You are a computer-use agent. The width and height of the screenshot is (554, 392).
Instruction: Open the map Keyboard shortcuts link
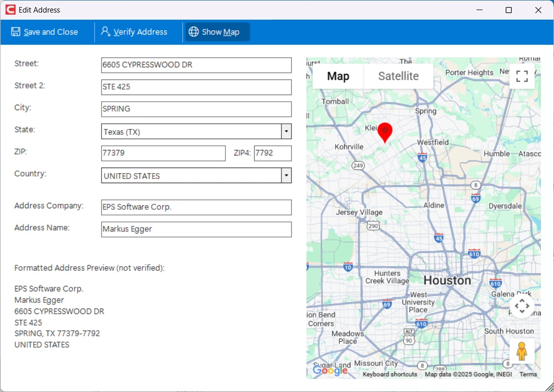point(389,374)
